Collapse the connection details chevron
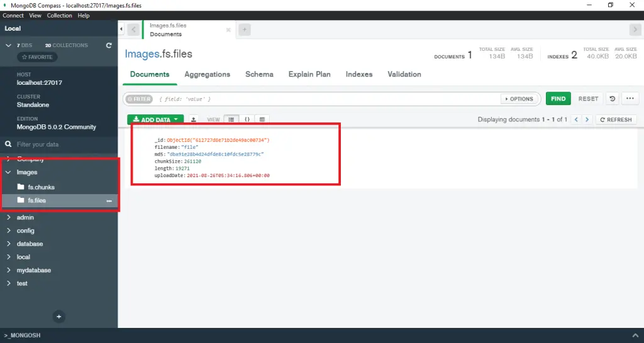Image resolution: width=644 pixels, height=343 pixels. point(8,45)
